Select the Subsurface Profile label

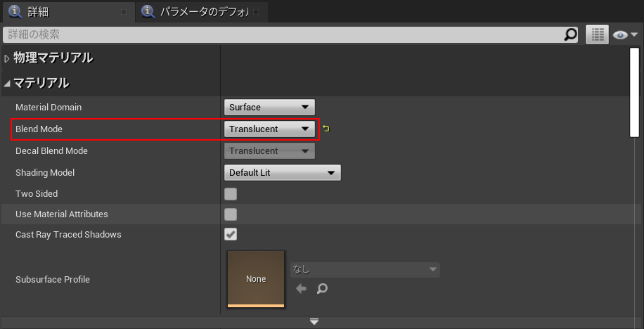tap(53, 279)
